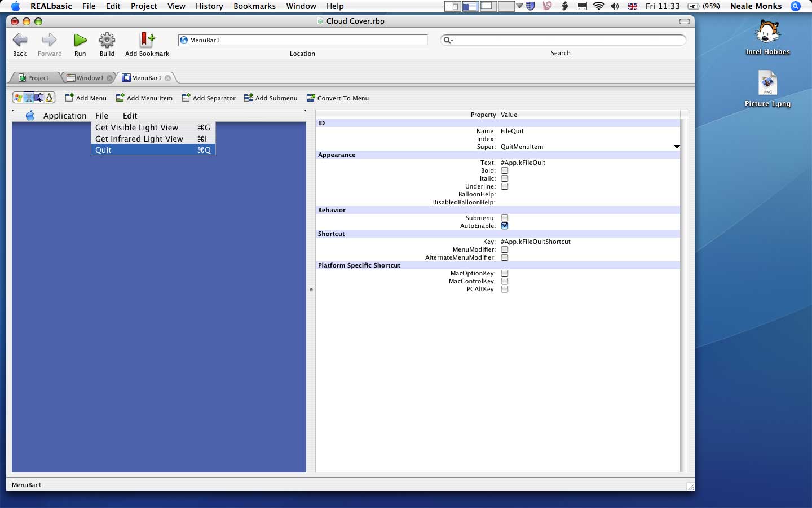Click Add Submenu toolbar icon
This screenshot has height=508, width=812.
click(249, 98)
